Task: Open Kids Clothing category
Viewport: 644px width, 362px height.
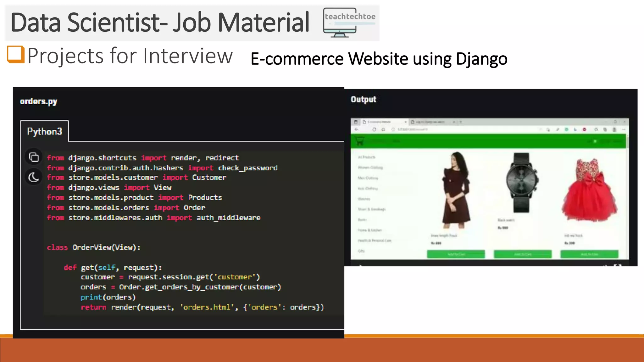Action: coord(368,189)
